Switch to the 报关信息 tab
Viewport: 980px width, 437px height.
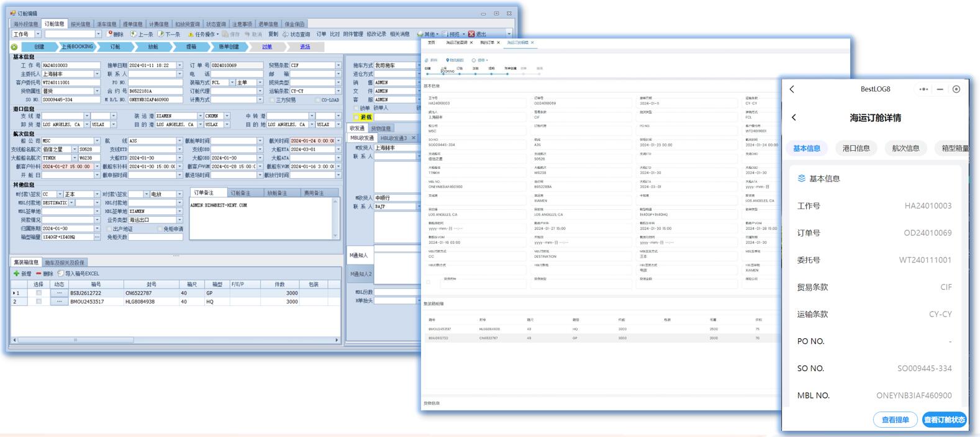81,24
